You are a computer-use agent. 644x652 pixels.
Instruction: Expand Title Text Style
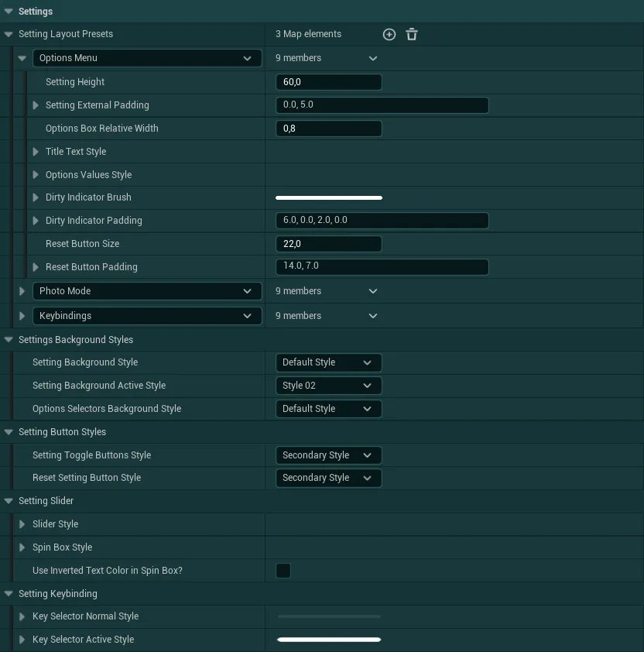(36, 152)
